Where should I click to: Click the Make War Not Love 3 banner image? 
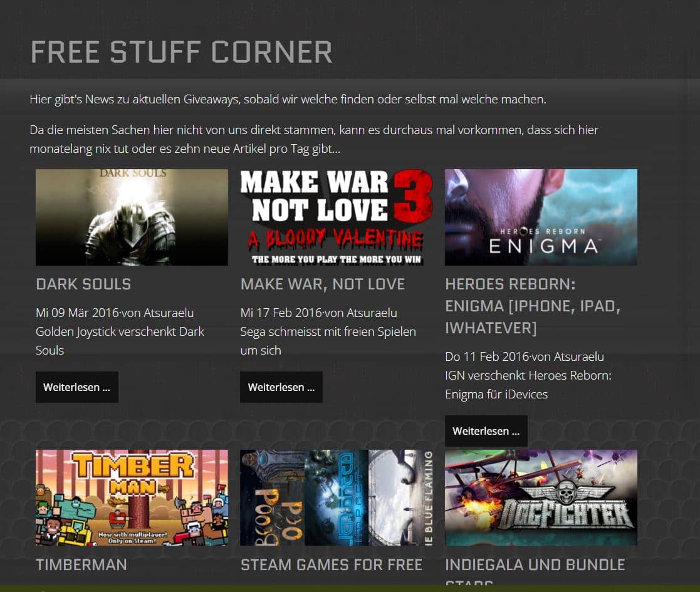[337, 217]
